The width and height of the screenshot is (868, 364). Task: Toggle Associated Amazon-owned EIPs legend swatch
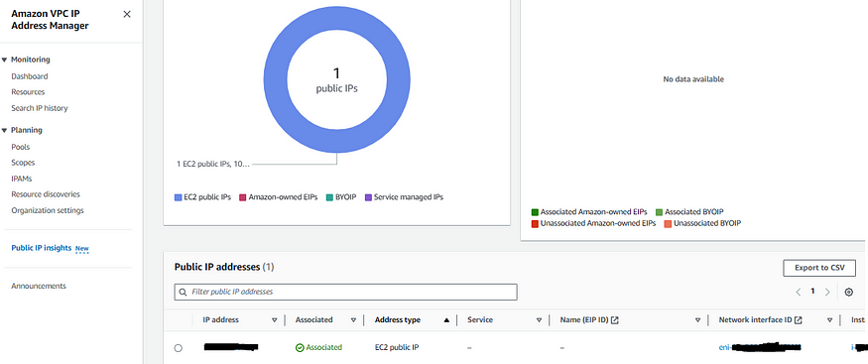[535, 212]
